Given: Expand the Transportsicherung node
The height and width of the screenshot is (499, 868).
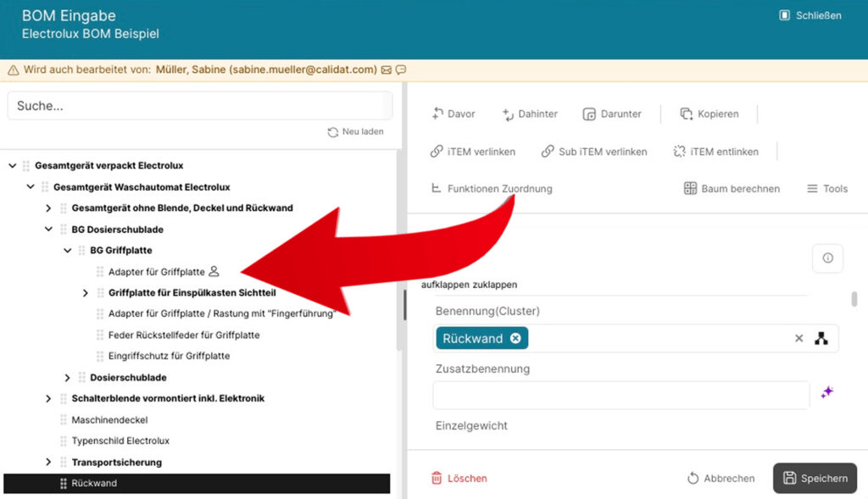Looking at the screenshot, I should coord(48,462).
